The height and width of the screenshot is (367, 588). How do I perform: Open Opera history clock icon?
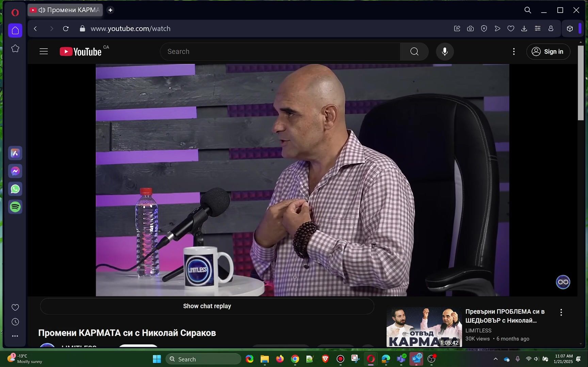point(15,322)
